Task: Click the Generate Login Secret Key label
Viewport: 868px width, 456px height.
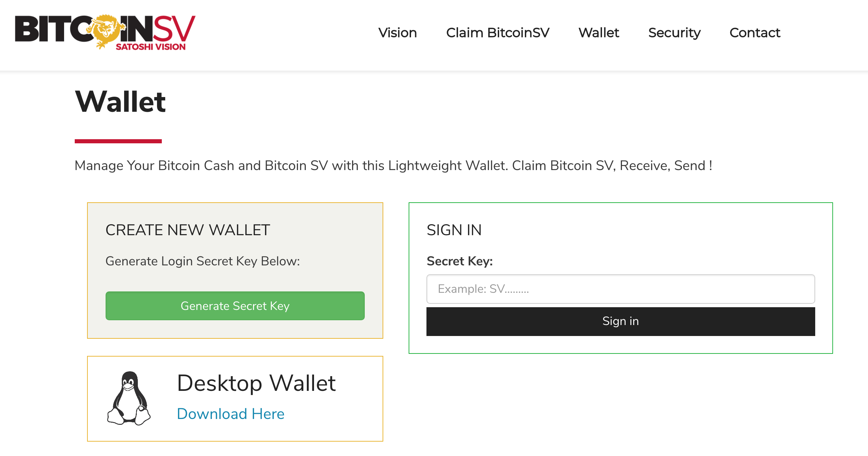Action: point(203,261)
